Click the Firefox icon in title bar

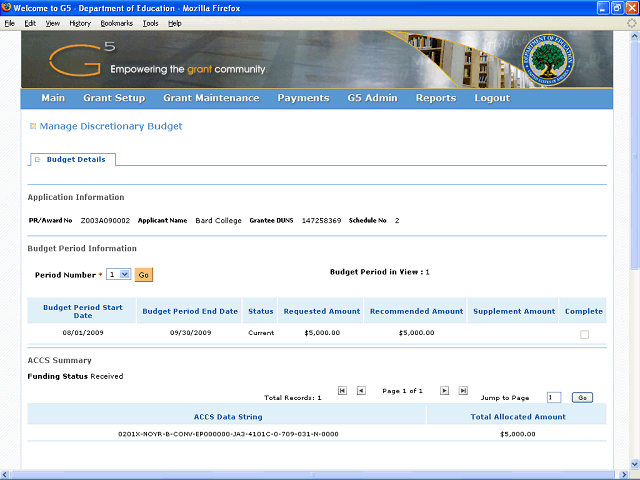(7, 8)
